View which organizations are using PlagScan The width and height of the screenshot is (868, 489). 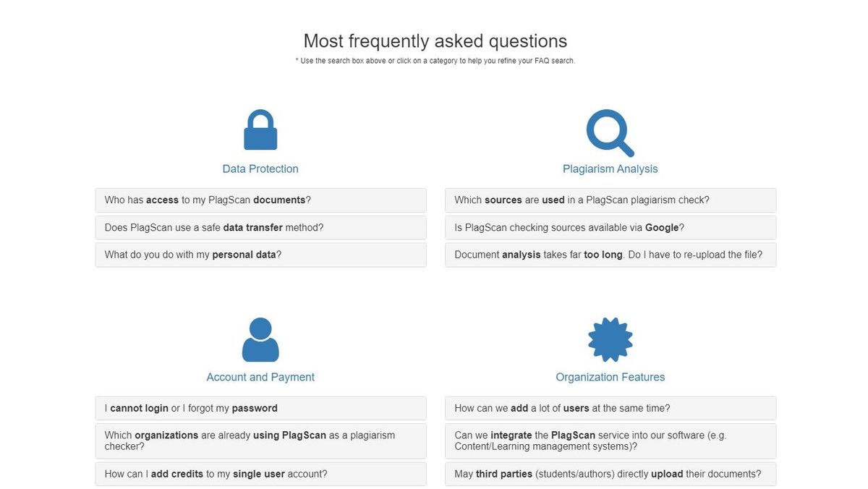tap(260, 441)
